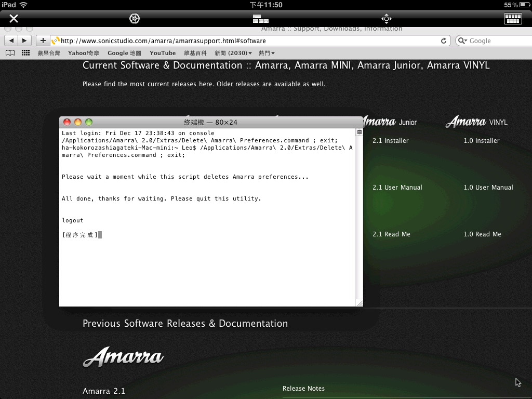Click the "Amarra 2.1" text
Viewport: 532px width, 399px height.
[104, 391]
